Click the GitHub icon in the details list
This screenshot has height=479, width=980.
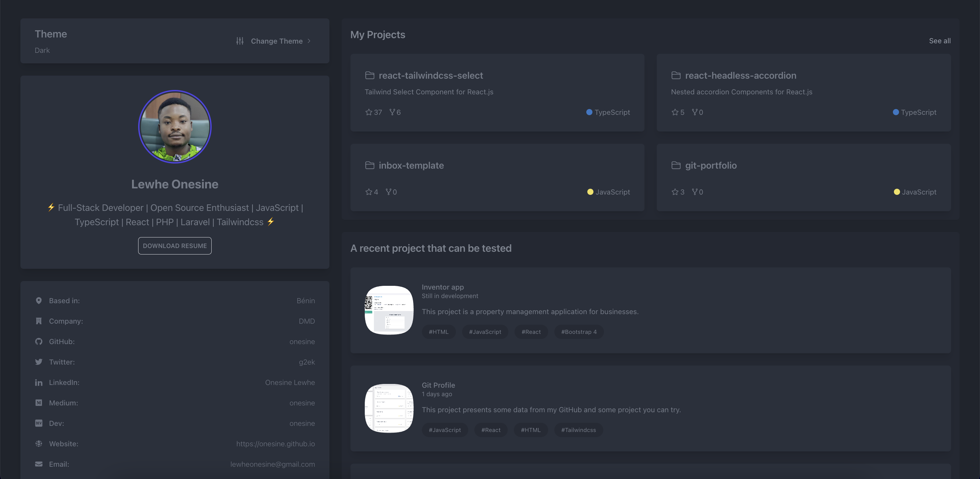(x=39, y=342)
